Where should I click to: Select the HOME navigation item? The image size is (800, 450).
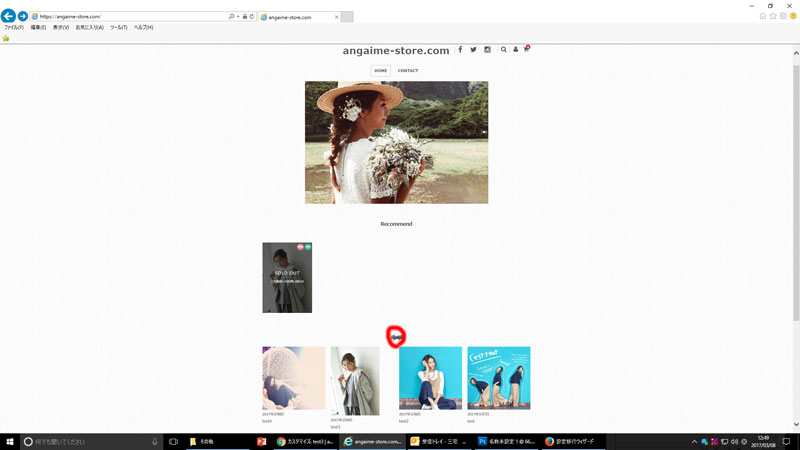[381, 70]
